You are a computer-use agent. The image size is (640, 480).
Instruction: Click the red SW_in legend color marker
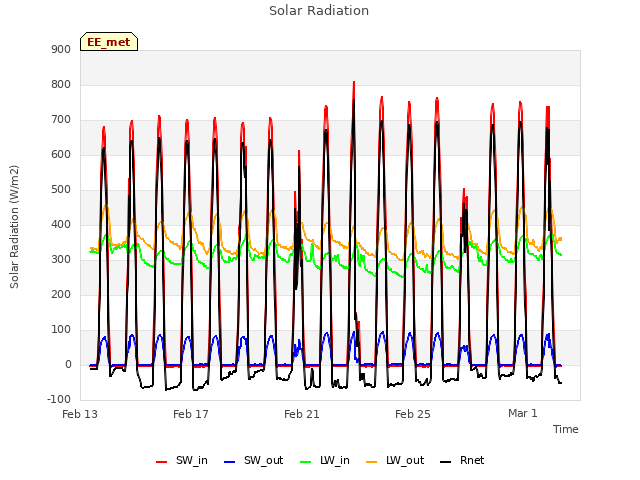[x=162, y=462]
